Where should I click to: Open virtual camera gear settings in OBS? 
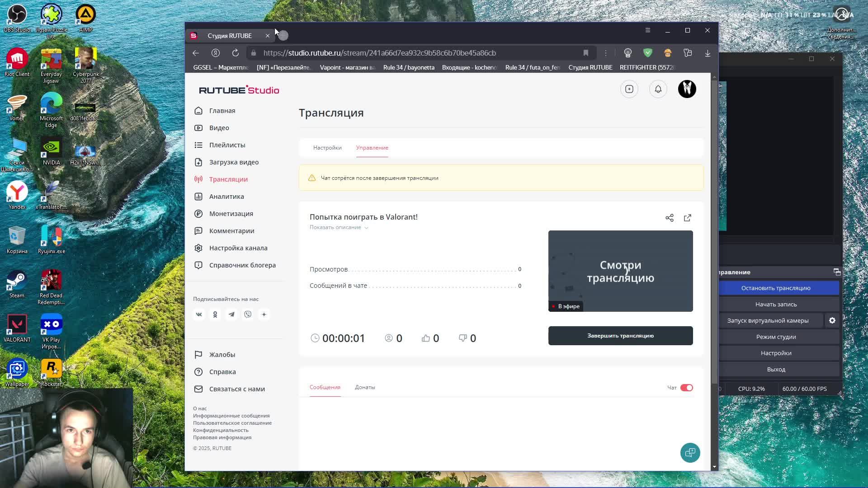832,320
